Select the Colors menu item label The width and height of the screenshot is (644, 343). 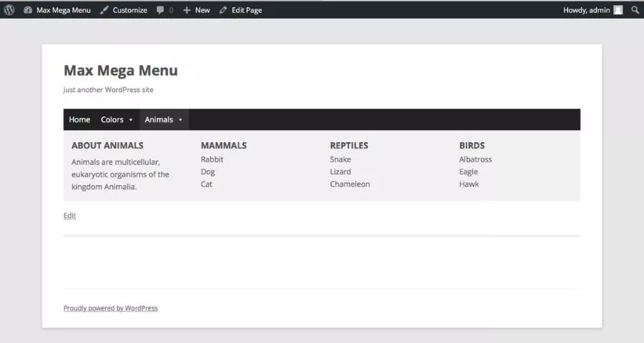tap(112, 119)
